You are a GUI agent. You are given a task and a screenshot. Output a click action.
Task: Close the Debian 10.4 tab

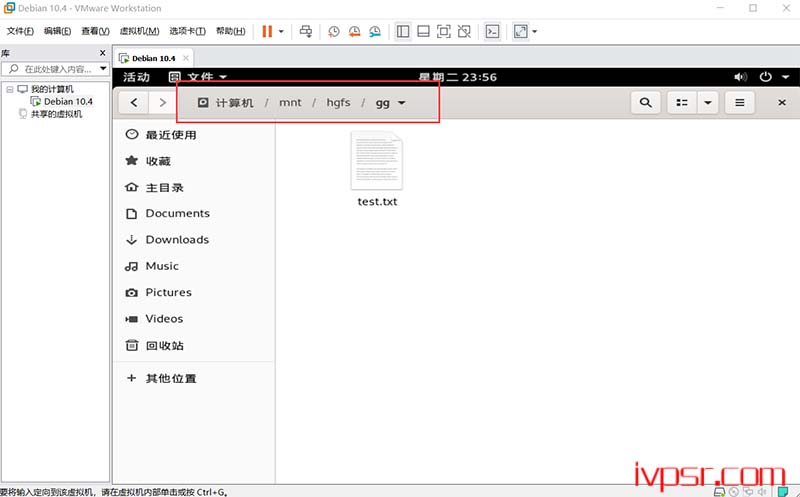pos(186,58)
